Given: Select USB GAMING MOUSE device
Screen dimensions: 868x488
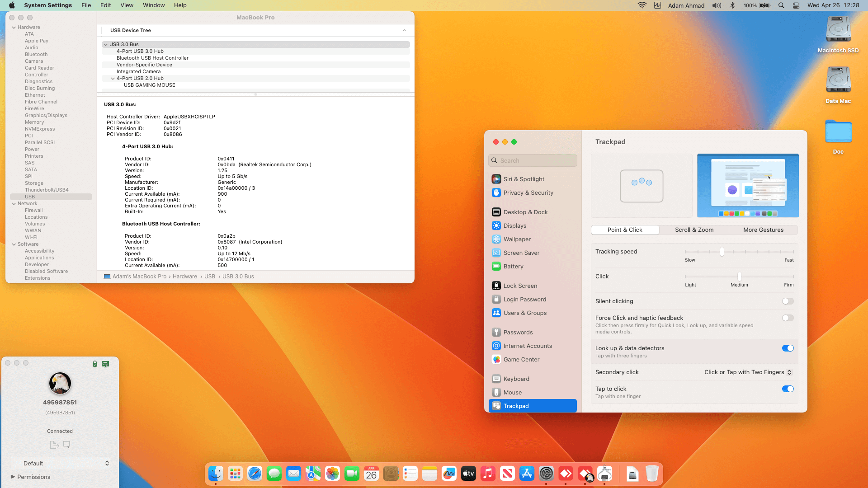Looking at the screenshot, I should tap(149, 85).
